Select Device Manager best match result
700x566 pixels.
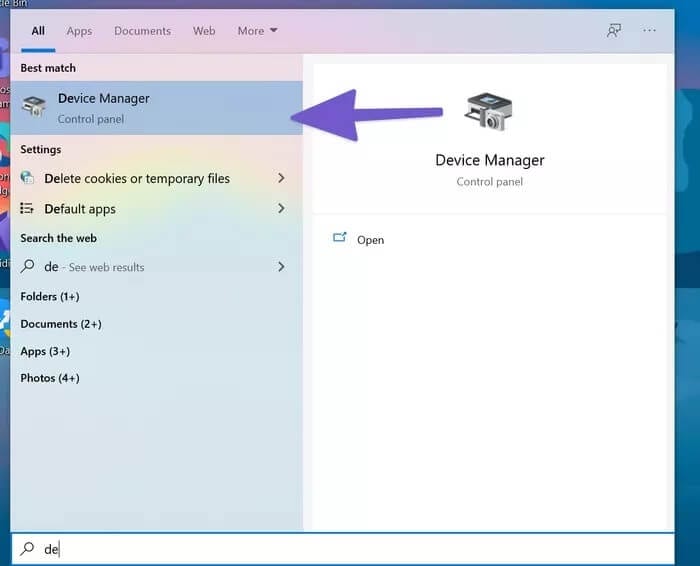coord(156,108)
